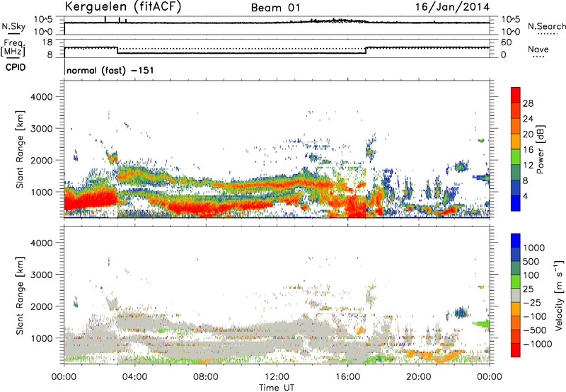
Task: Click the "normal (fast) -151" CPID text
Action: coord(110,70)
